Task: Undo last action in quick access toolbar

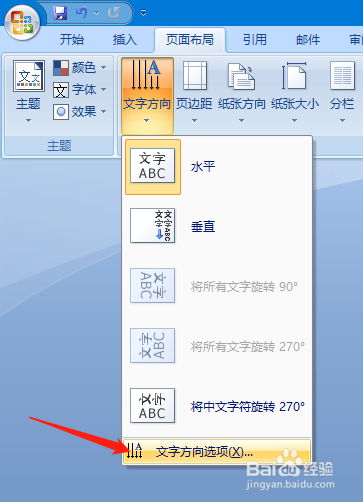Action: (x=82, y=13)
